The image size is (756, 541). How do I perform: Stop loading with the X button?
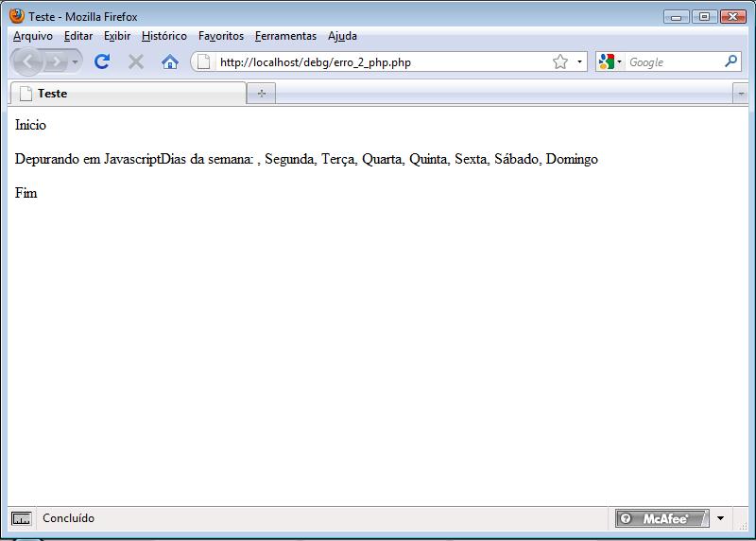pos(136,61)
